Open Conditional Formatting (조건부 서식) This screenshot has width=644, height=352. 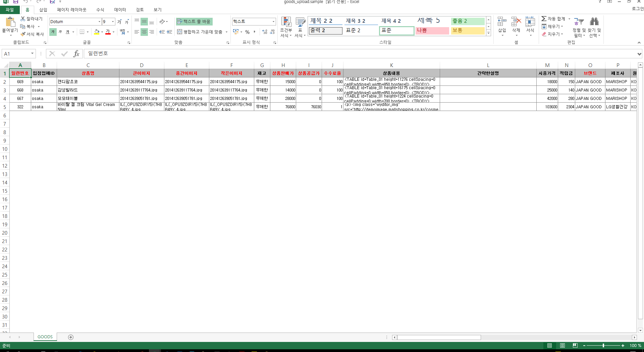point(286,22)
